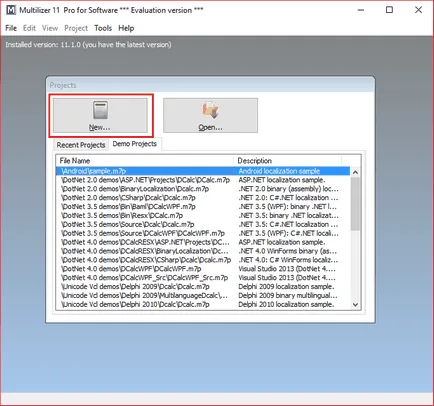Open the Tools menu

click(x=103, y=28)
